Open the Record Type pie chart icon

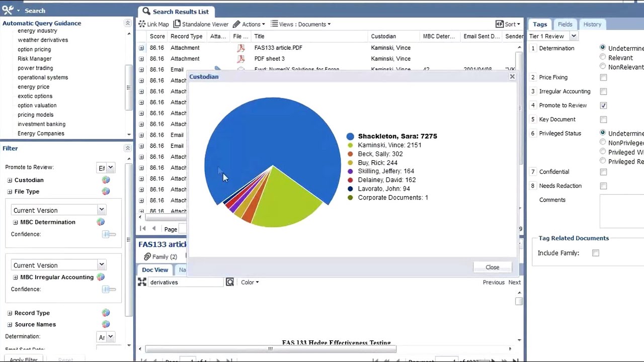pos(106,313)
